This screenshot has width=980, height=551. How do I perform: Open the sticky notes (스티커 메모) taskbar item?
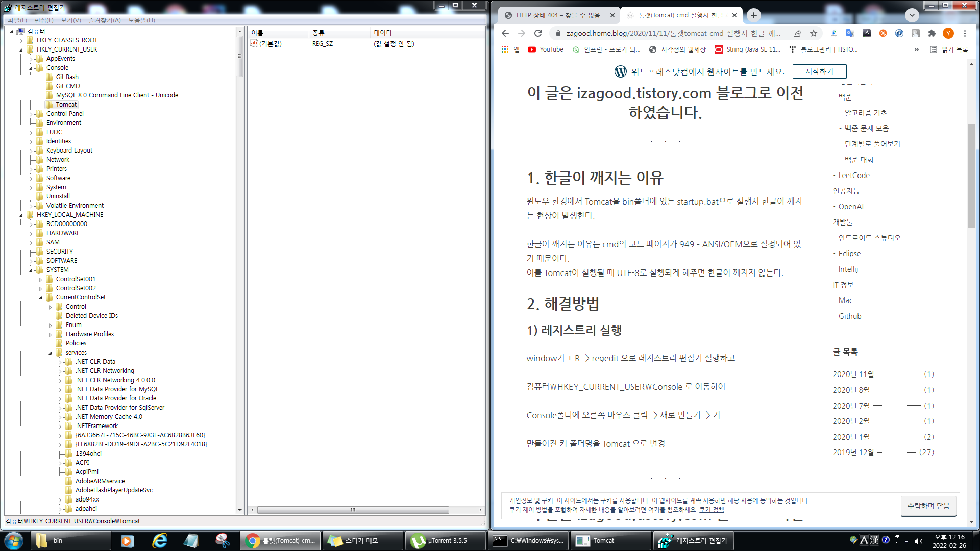(362, 541)
